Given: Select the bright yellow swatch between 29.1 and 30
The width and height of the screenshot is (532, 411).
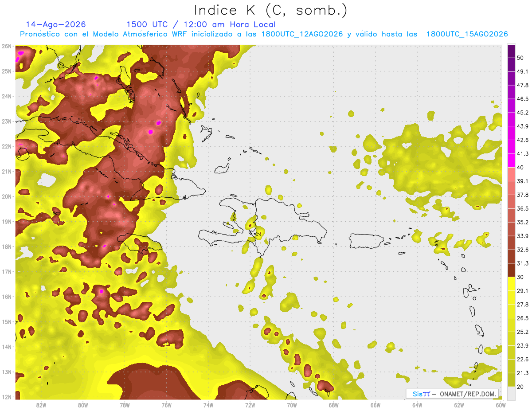Looking at the screenshot, I should click(x=511, y=284).
